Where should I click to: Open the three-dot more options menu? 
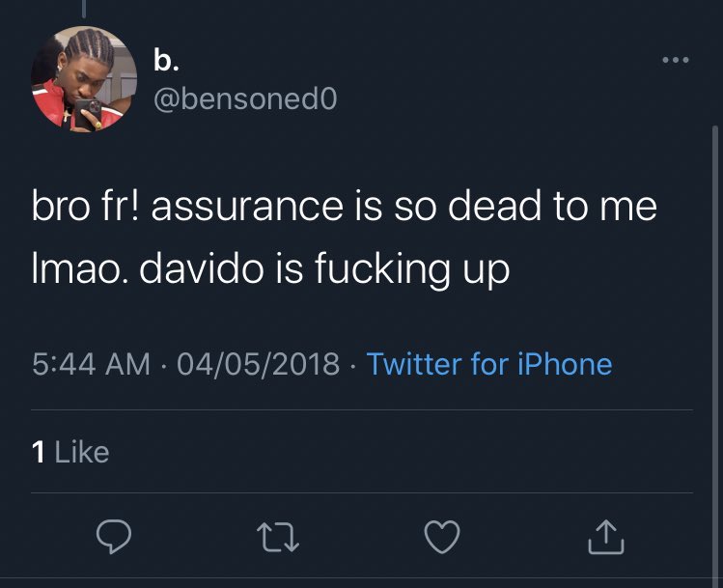(x=675, y=60)
